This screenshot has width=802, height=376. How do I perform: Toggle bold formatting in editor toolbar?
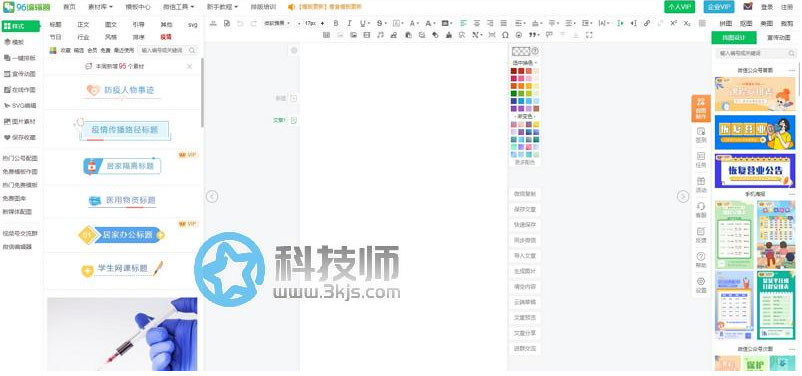point(336,23)
